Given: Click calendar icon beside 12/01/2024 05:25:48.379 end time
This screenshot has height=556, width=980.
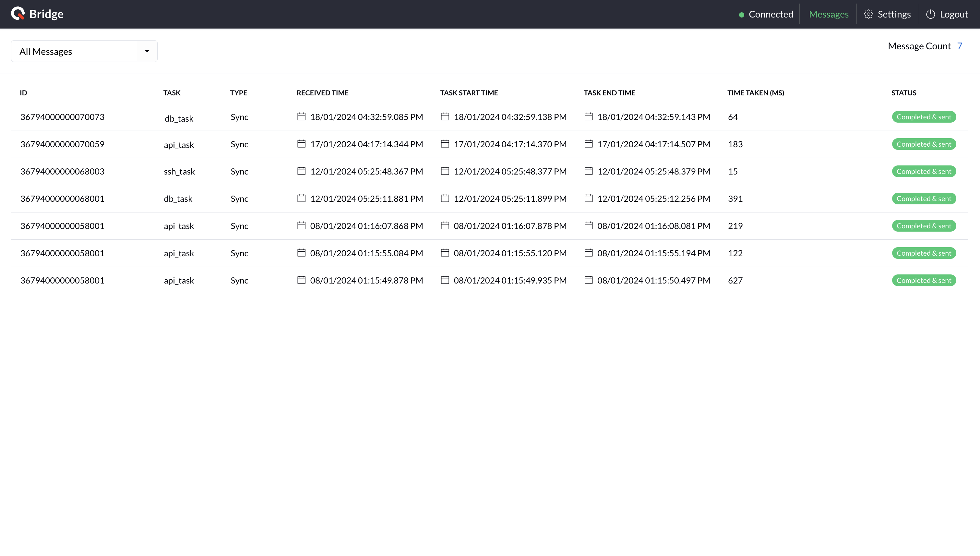Looking at the screenshot, I should [588, 171].
